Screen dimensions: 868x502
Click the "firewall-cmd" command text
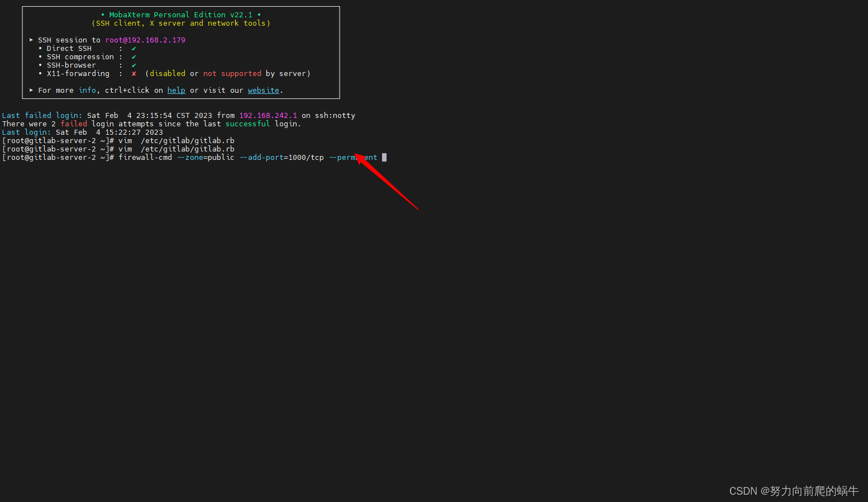coord(145,158)
